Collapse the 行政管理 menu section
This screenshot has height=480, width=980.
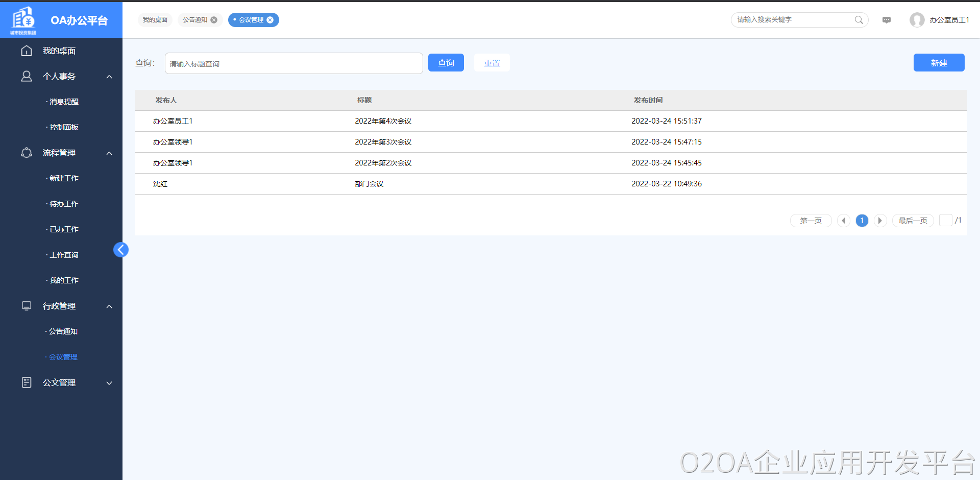109,306
